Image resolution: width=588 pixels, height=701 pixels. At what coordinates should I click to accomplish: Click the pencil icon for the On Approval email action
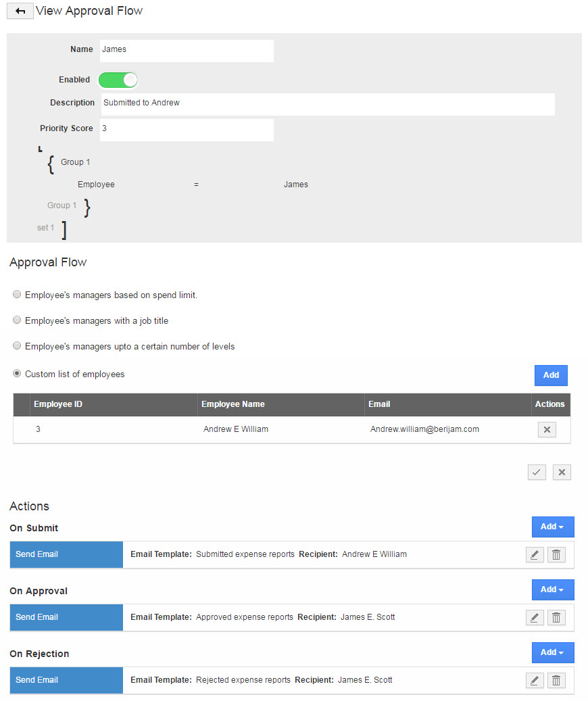click(x=535, y=617)
